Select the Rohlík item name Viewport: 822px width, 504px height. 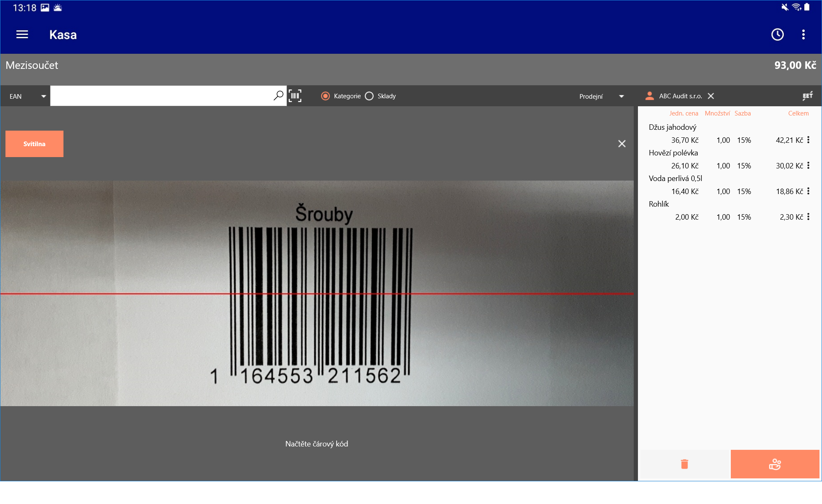point(659,204)
